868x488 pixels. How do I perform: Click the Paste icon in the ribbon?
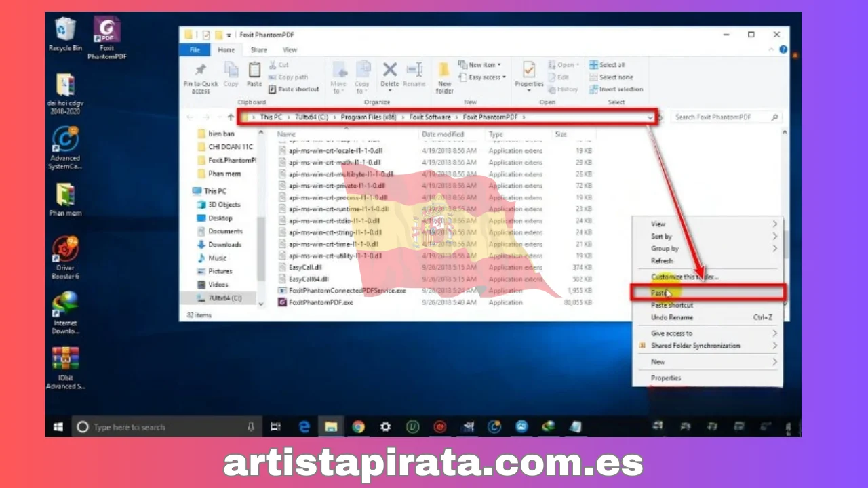point(254,75)
